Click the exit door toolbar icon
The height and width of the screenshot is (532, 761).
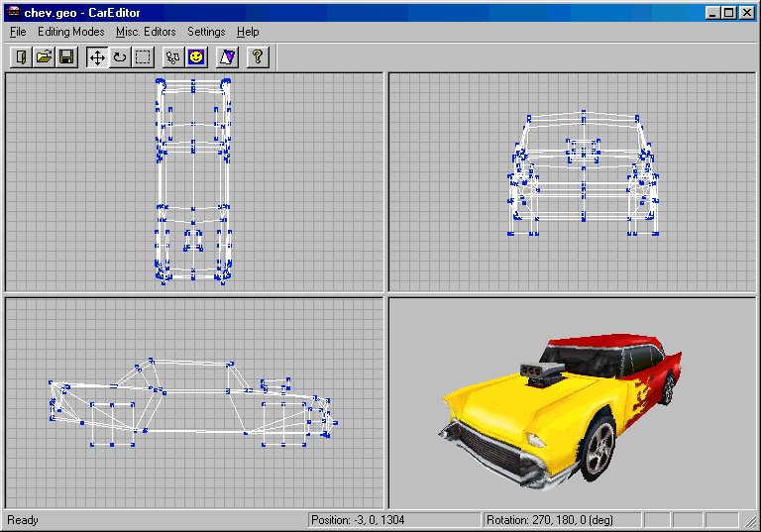[21, 57]
